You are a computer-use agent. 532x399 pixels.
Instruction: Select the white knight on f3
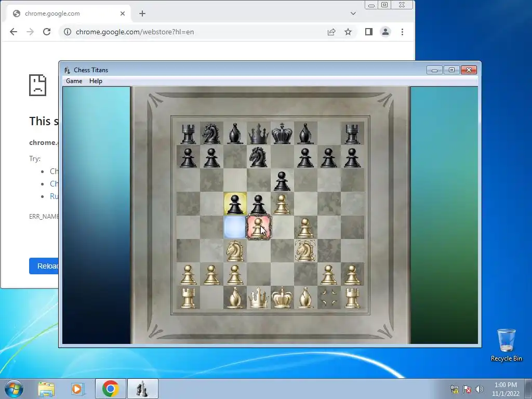[x=305, y=251]
